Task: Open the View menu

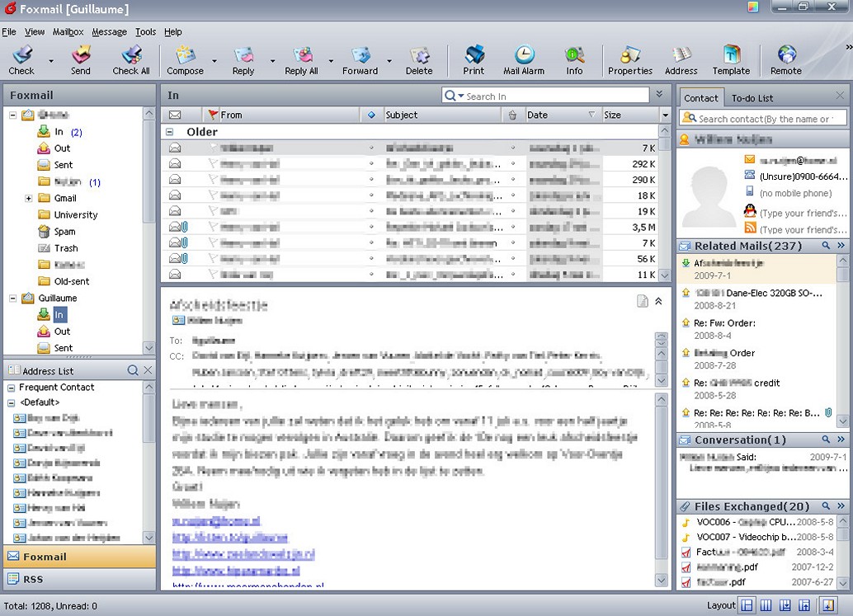Action: (x=35, y=31)
